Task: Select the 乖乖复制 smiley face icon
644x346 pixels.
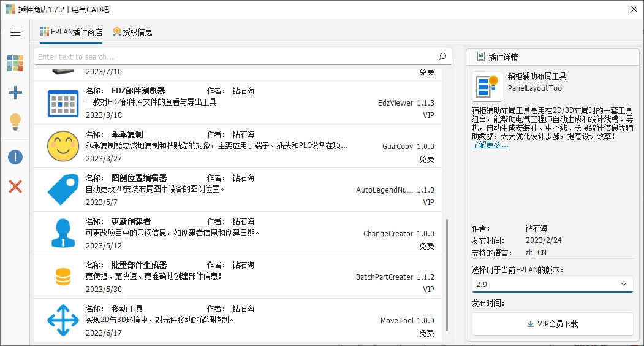Action: (x=63, y=147)
